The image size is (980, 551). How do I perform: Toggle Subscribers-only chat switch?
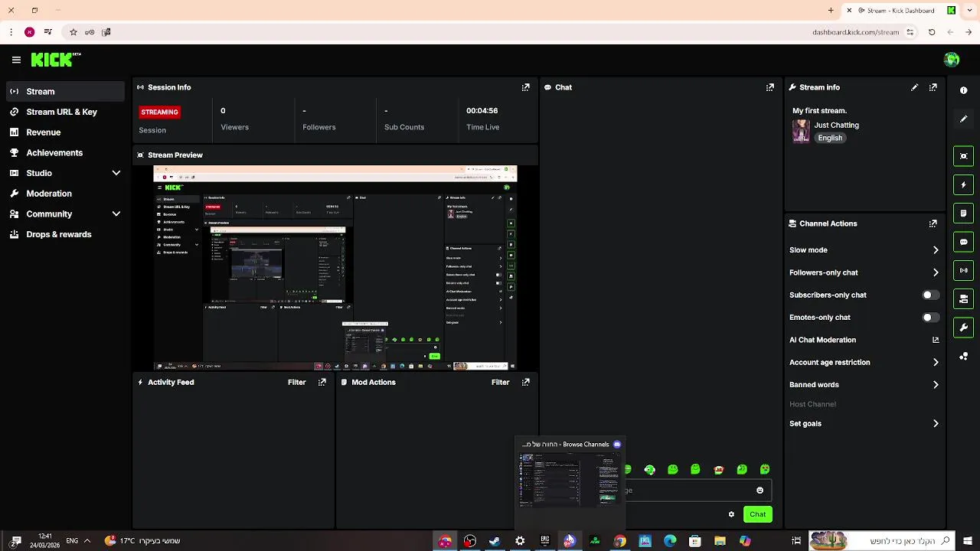pyautogui.click(x=930, y=295)
